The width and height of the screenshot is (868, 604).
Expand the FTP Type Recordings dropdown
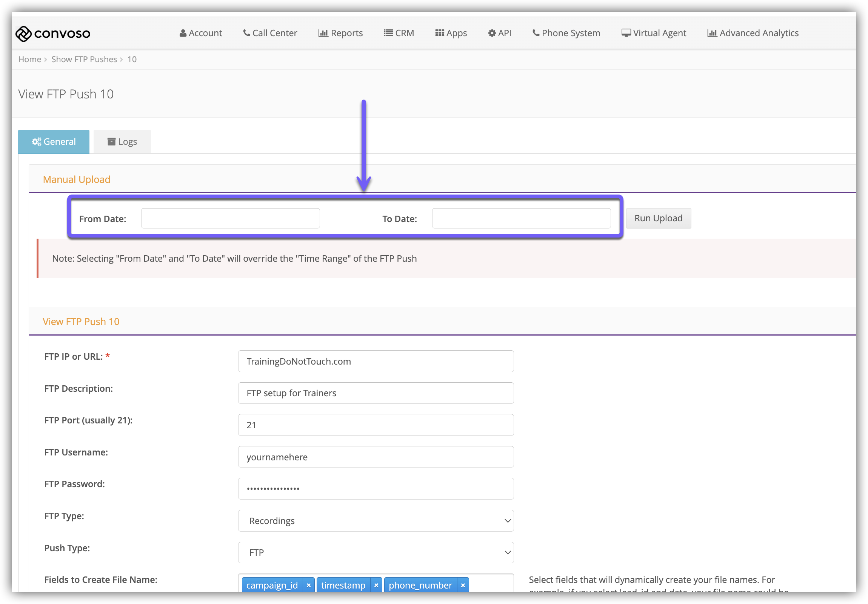pos(376,521)
